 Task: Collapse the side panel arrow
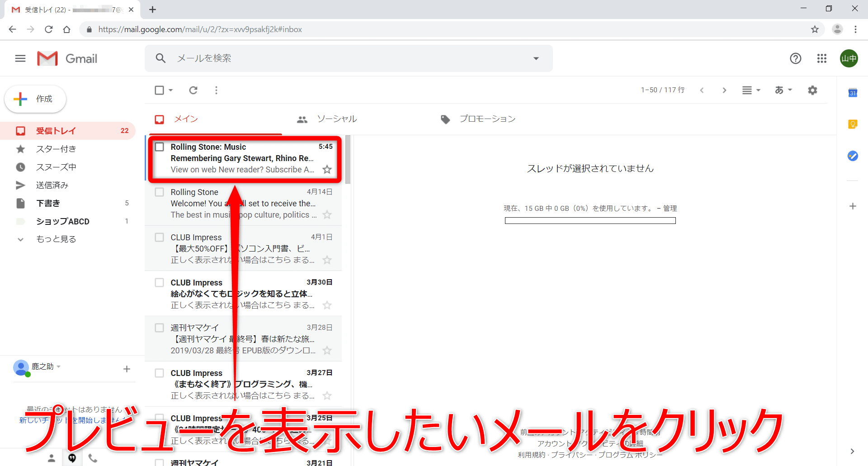tap(852, 451)
